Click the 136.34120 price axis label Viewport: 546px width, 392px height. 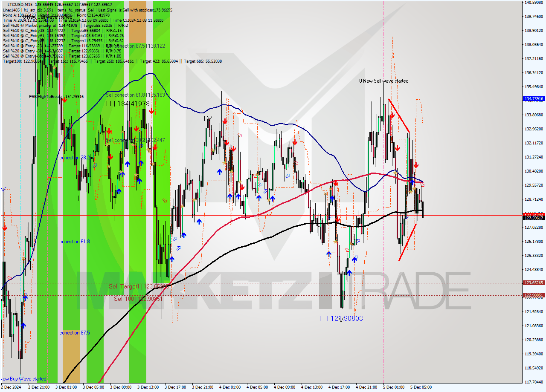(534, 72)
